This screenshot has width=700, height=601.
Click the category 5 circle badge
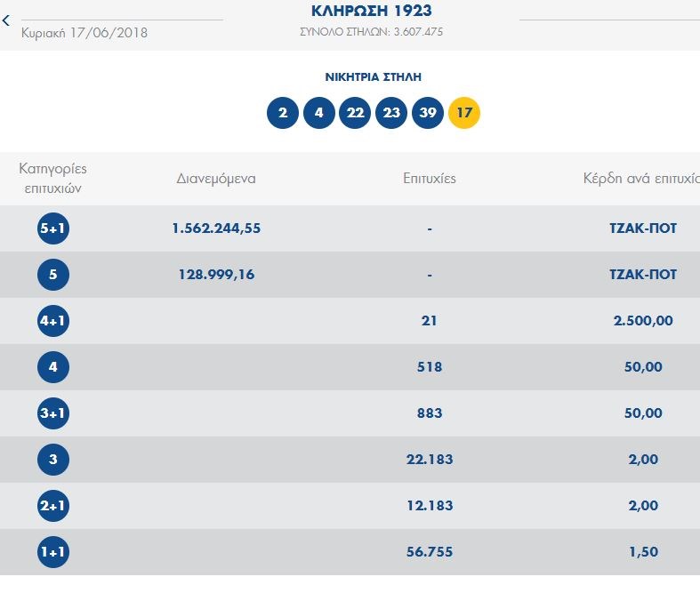[x=53, y=275]
